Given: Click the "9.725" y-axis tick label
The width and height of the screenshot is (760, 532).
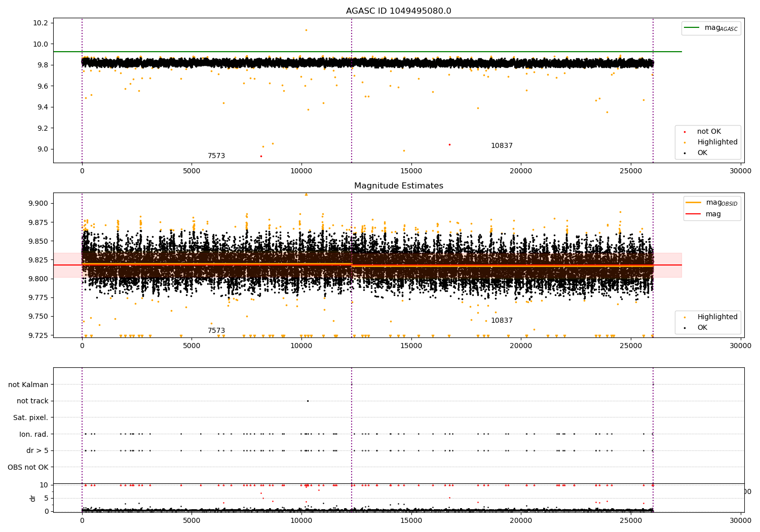Looking at the screenshot, I should (x=38, y=335).
